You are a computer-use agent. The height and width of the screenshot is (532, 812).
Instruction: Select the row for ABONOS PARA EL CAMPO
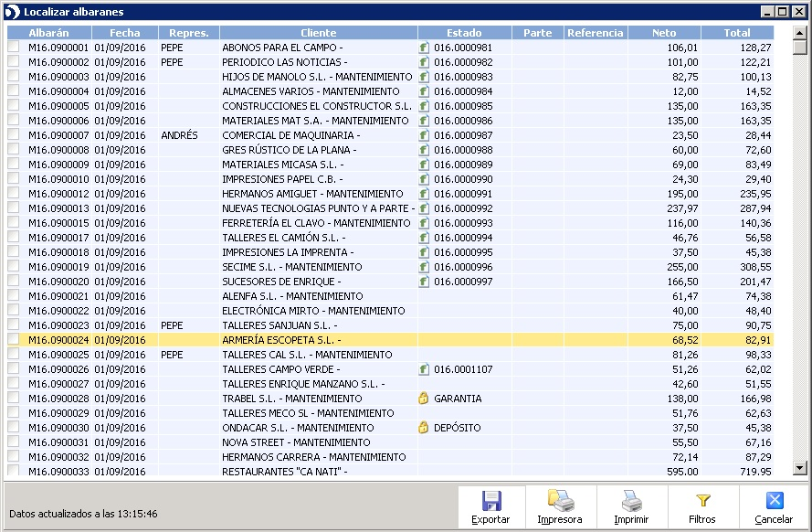coord(390,48)
